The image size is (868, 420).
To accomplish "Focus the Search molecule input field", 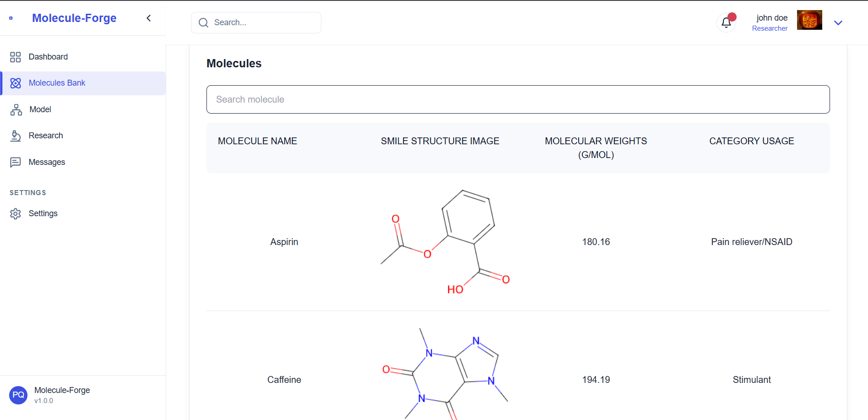I will click(518, 99).
